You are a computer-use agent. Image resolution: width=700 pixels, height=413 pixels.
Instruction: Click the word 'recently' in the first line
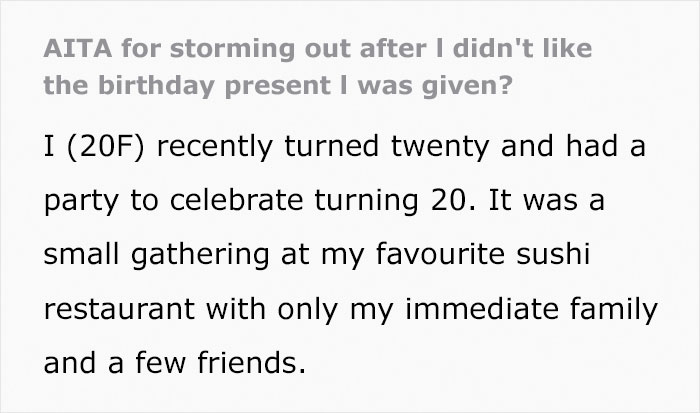click(215, 147)
